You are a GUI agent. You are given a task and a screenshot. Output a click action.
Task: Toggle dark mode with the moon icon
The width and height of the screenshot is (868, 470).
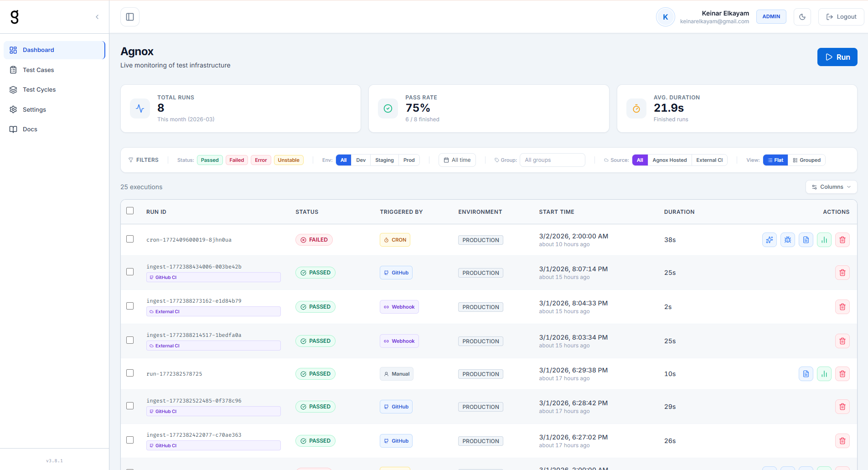coord(802,17)
